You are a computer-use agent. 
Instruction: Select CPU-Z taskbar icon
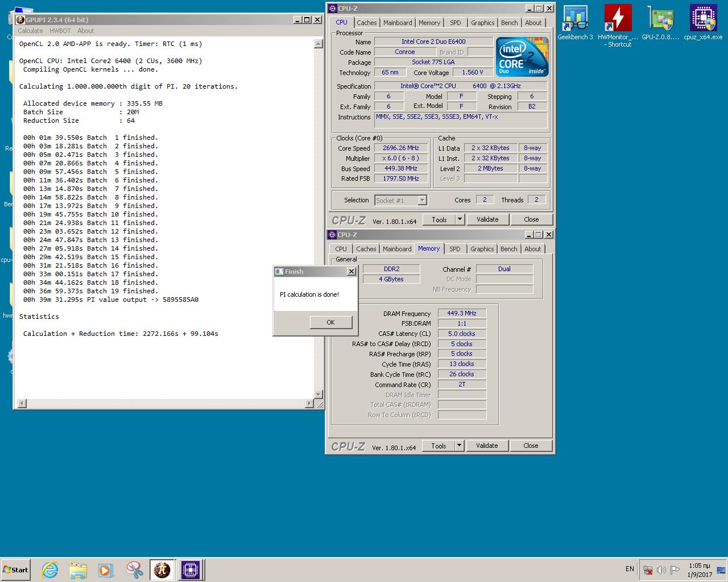(x=191, y=570)
